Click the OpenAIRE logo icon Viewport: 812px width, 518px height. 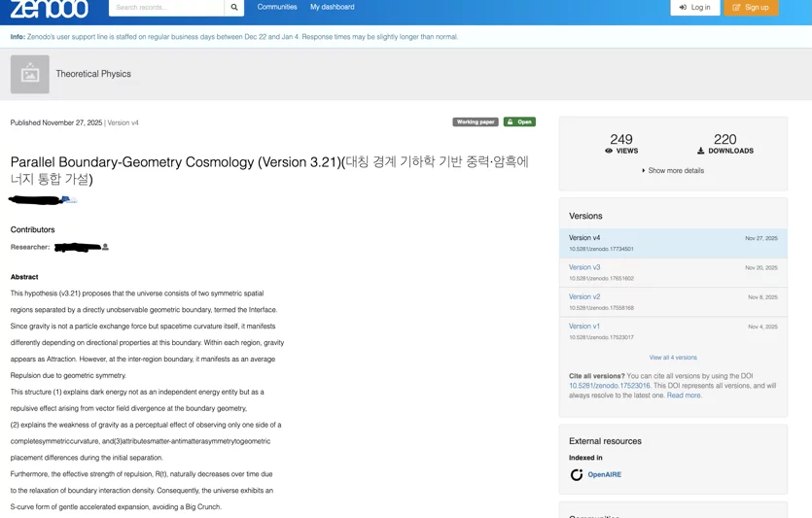577,474
